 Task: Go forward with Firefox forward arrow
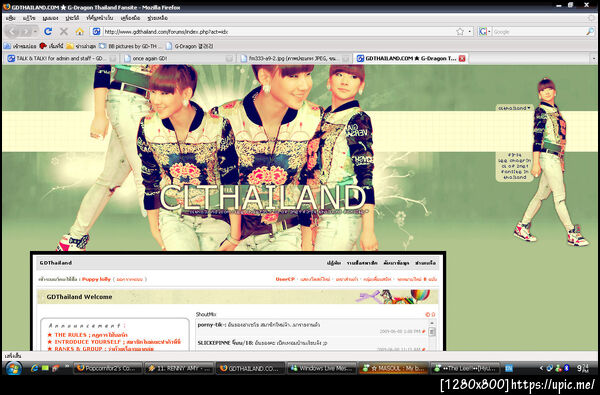coord(26,31)
